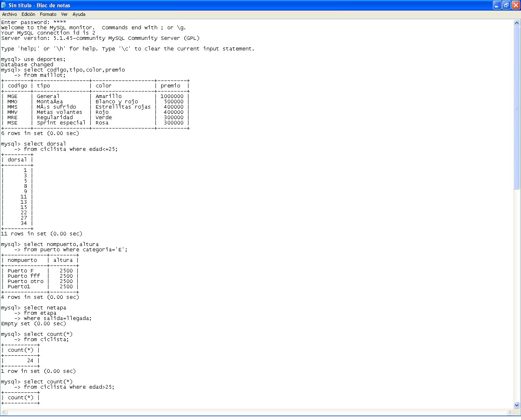Click 'where salida=llegada;' text
The width and height of the screenshot is (521, 420).
[x=58, y=318]
